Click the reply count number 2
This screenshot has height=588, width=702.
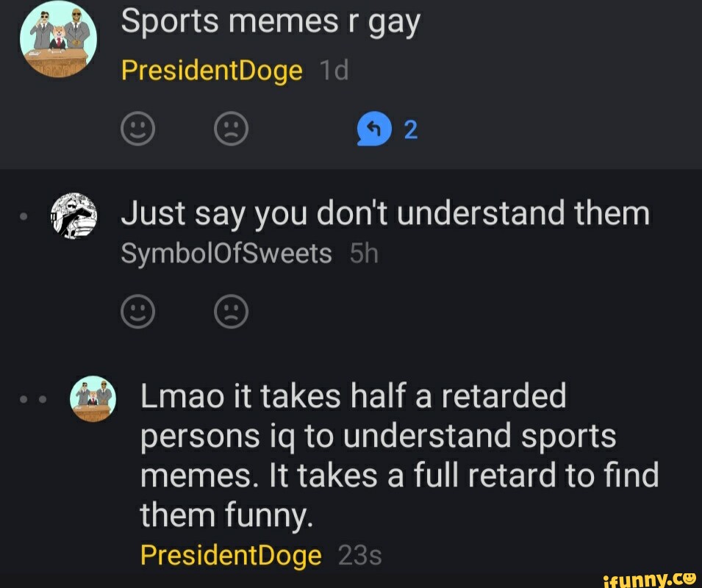tap(411, 130)
